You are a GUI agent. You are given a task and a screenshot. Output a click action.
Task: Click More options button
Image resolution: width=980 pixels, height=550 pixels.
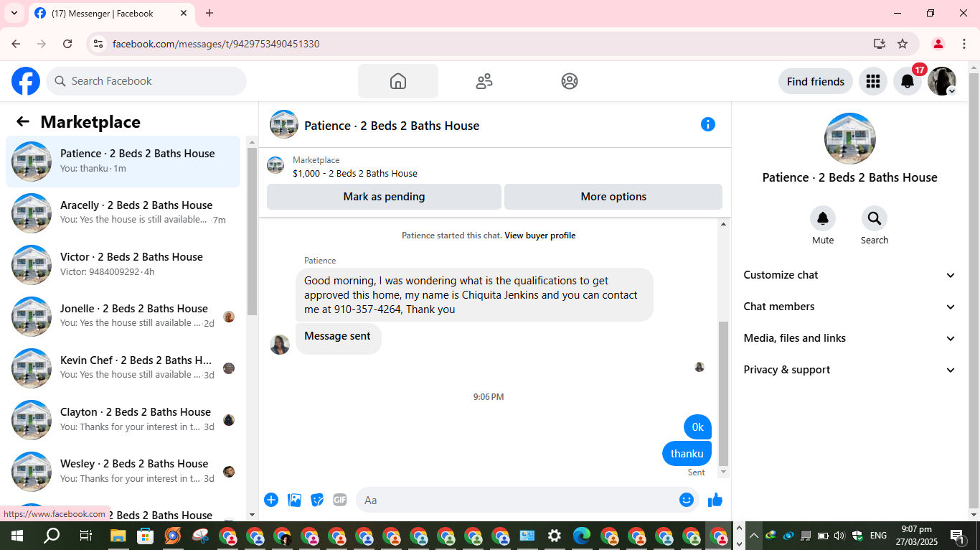[x=613, y=197]
